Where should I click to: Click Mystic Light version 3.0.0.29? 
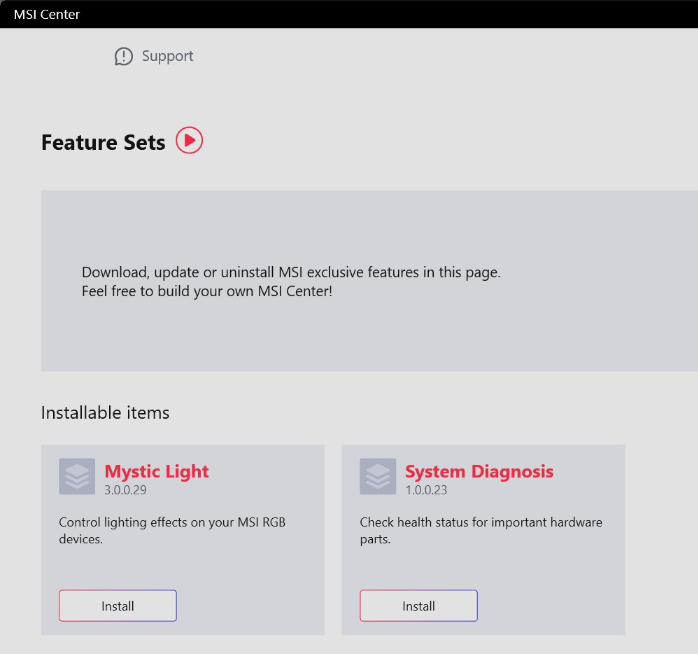[126, 490]
